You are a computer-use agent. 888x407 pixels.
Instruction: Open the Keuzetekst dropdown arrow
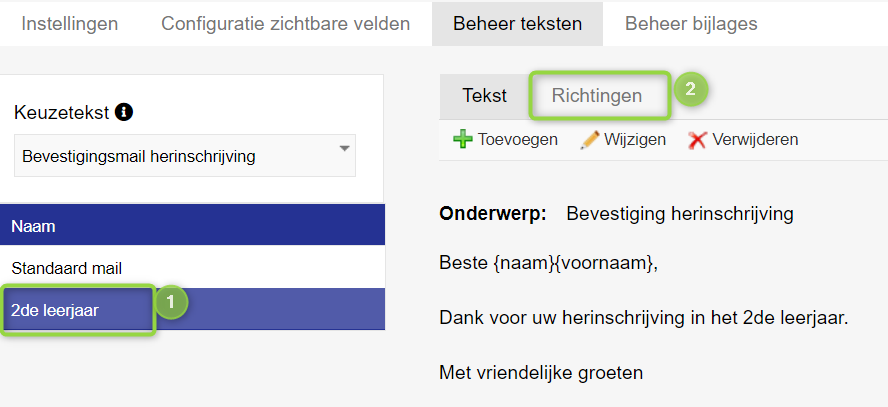pos(344,149)
